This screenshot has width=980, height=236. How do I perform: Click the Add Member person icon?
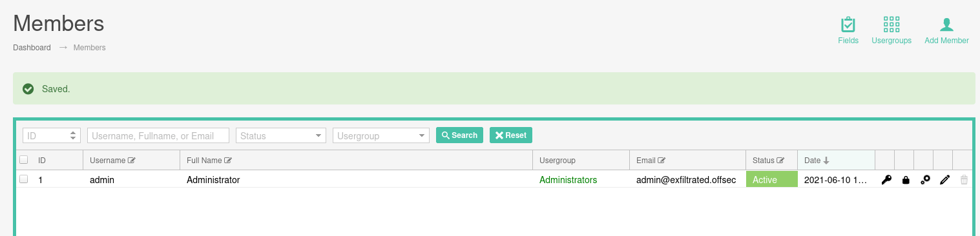946,25
